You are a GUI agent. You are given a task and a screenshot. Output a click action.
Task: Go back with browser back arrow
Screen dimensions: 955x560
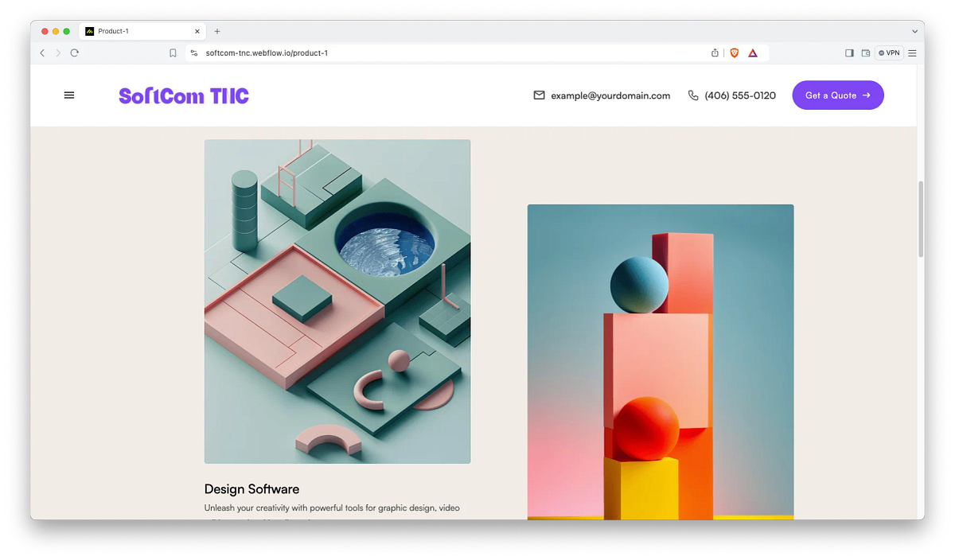pyautogui.click(x=43, y=53)
